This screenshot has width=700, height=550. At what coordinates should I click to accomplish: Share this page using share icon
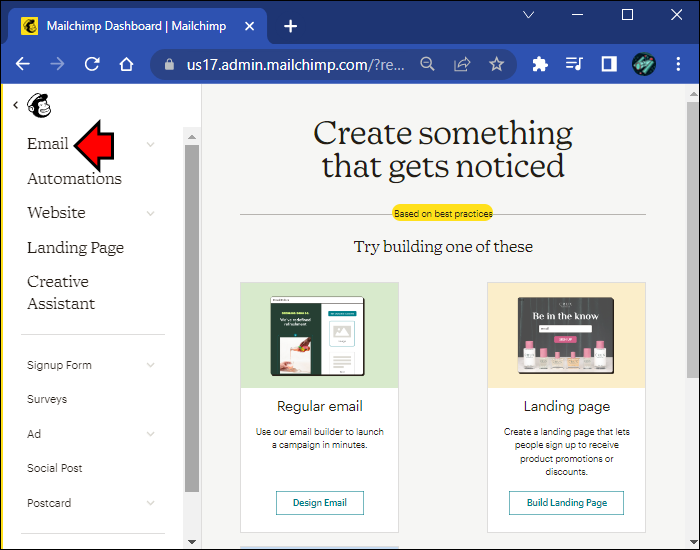[x=462, y=64]
